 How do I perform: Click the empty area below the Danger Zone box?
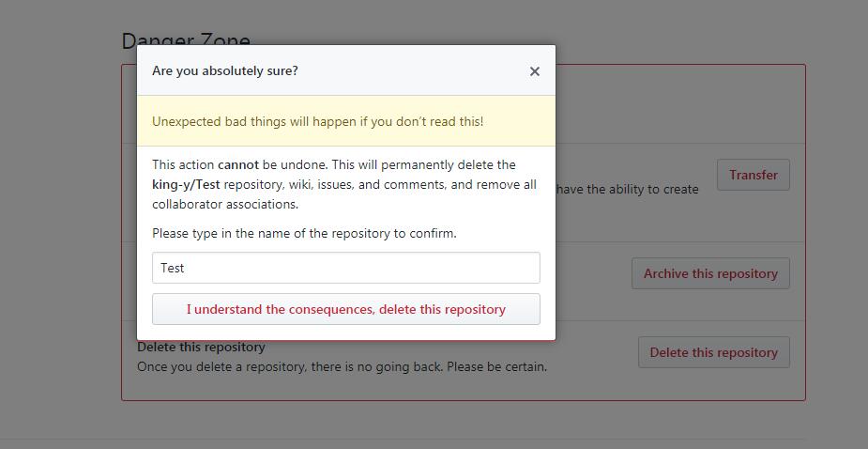click(460, 421)
